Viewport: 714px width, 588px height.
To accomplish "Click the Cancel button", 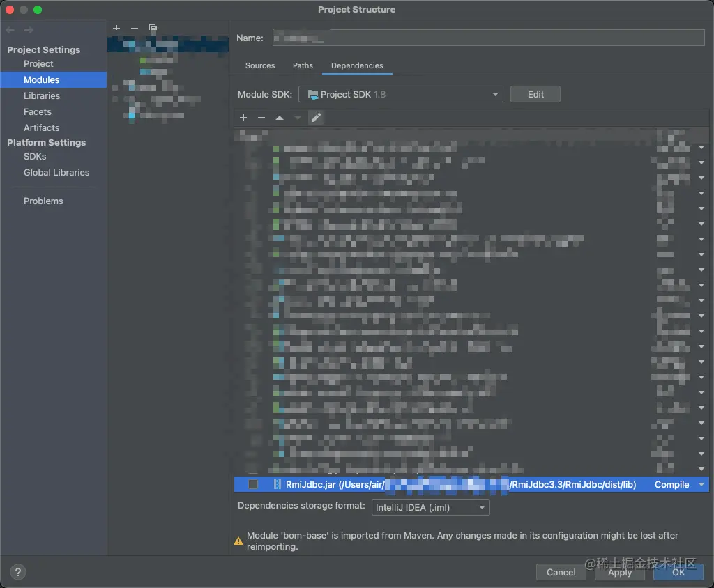I will coord(561,572).
